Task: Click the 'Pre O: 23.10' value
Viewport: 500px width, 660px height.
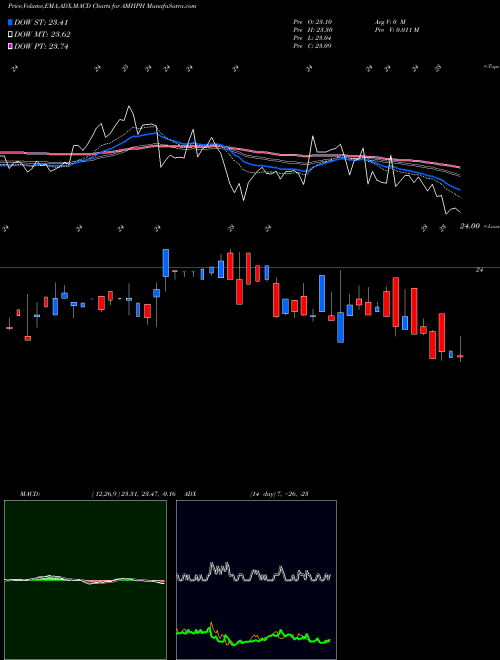Action: [x=313, y=22]
